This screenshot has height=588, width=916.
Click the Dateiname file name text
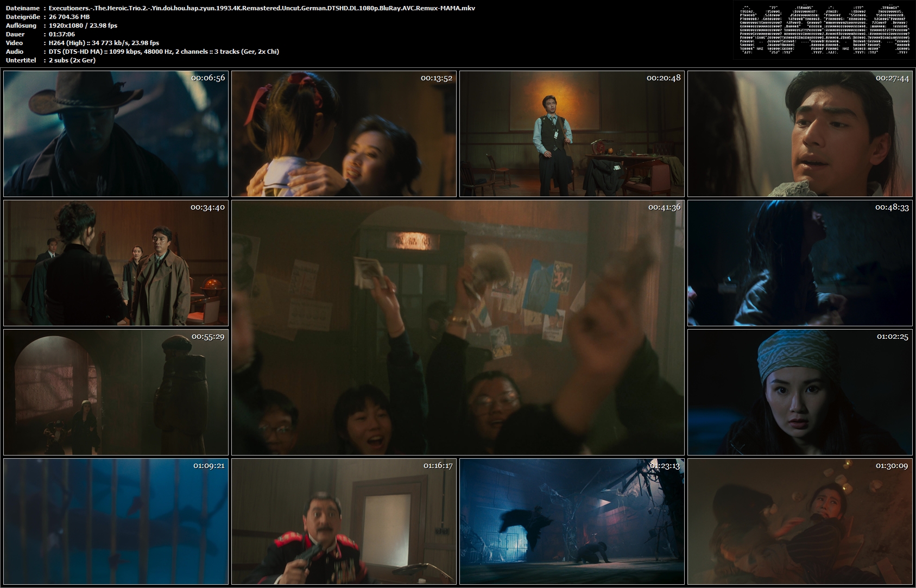click(262, 8)
